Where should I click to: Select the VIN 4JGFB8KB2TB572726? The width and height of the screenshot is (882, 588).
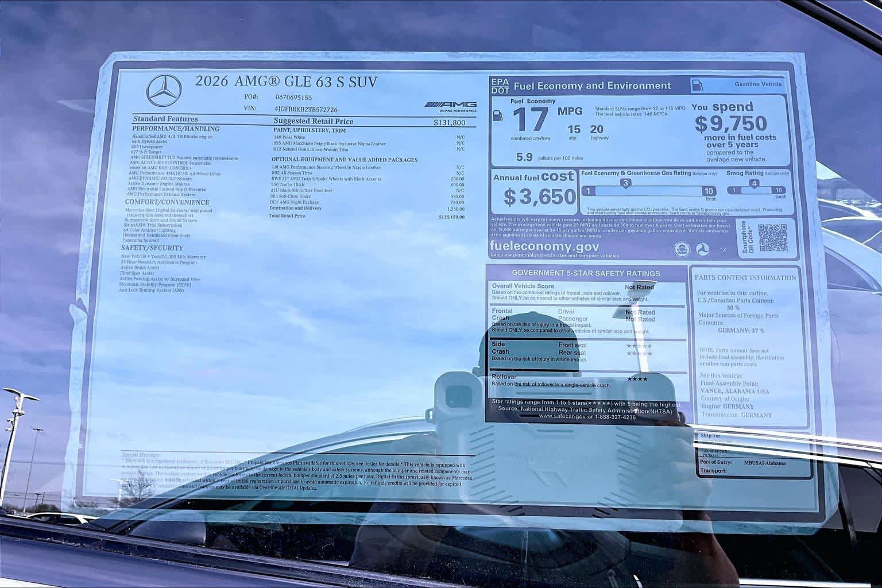[306, 109]
